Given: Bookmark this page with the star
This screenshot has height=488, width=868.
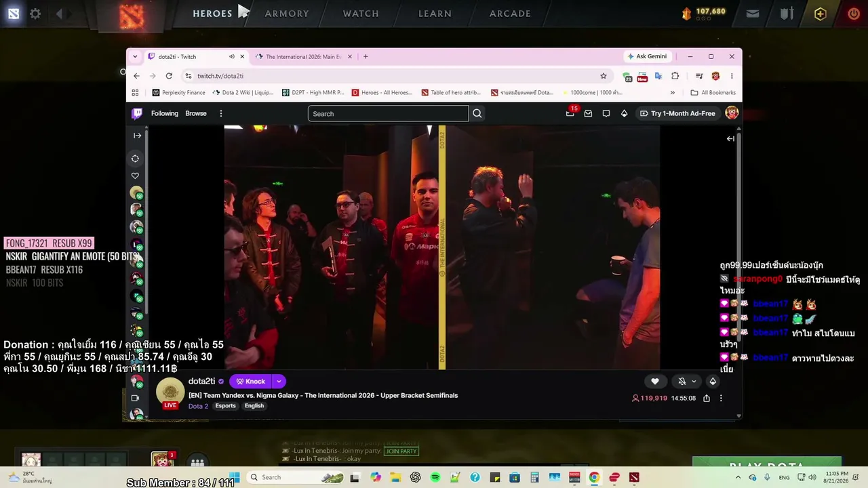Looking at the screenshot, I should click(x=603, y=76).
